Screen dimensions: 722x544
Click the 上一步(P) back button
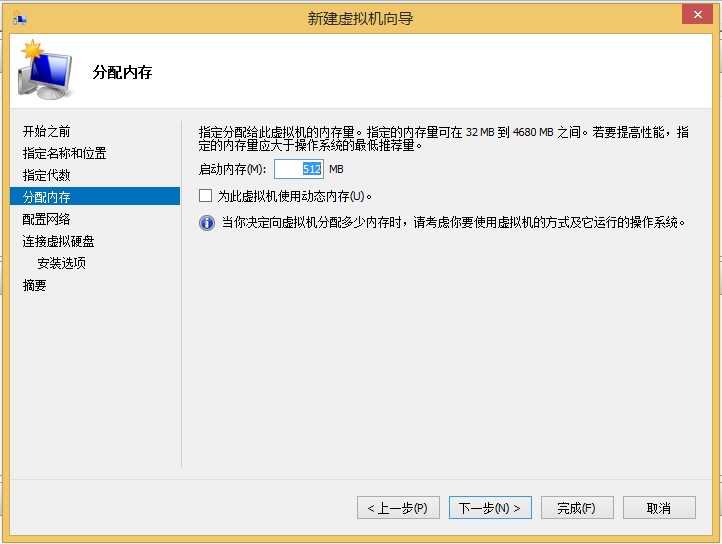398,508
